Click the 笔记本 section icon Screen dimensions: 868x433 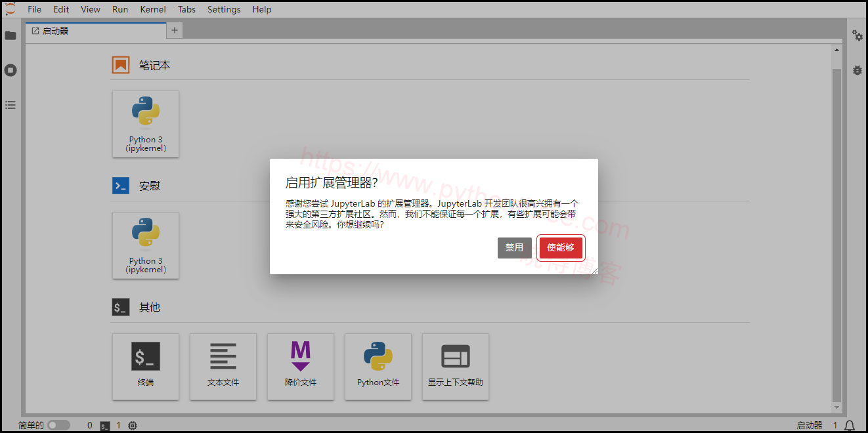(121, 66)
